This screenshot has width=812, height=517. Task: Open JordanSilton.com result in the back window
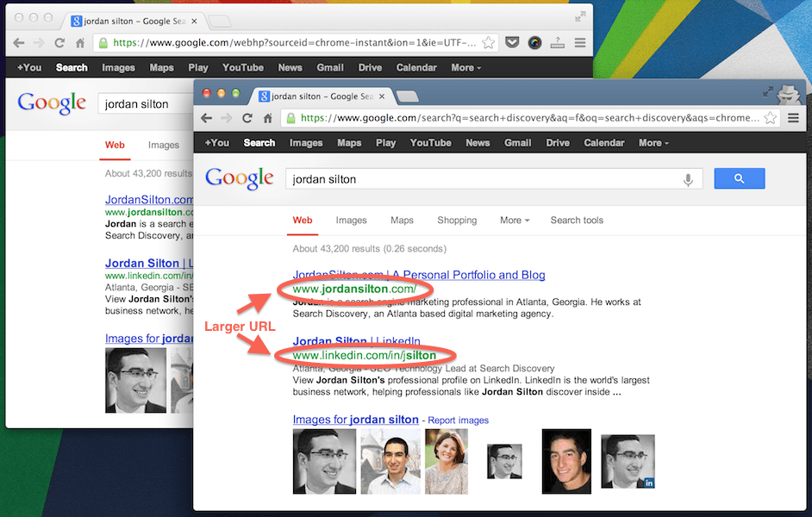(x=149, y=200)
